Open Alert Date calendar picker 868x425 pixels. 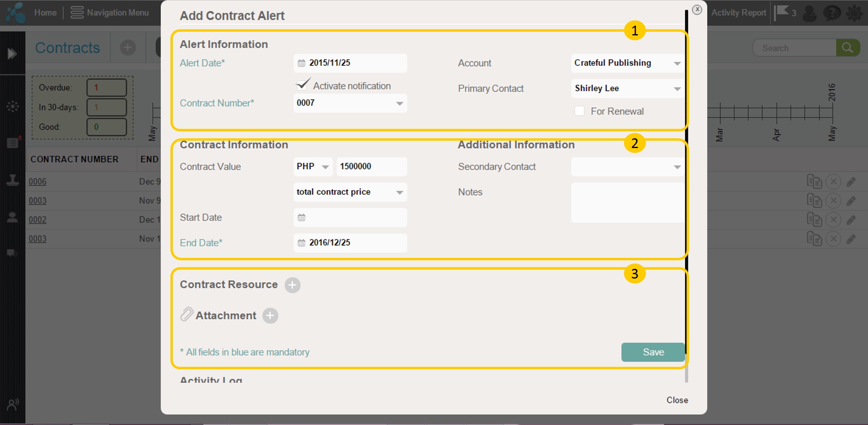[x=301, y=63]
